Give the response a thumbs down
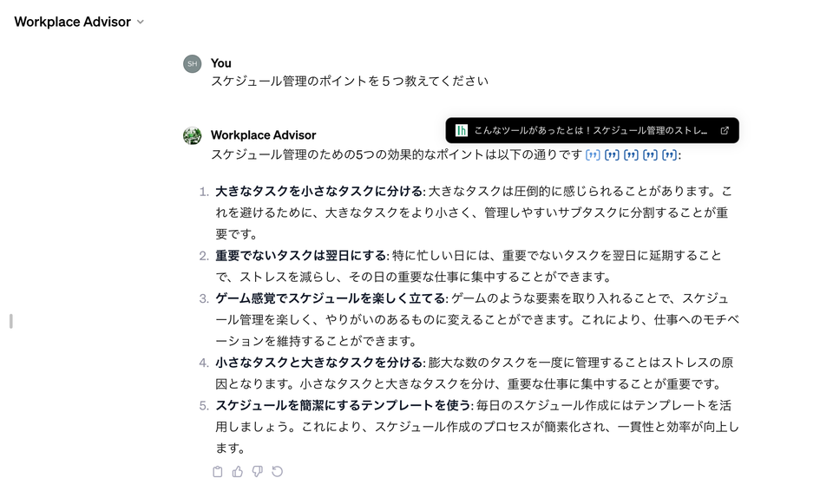This screenshot has height=504, width=833. 257,472
